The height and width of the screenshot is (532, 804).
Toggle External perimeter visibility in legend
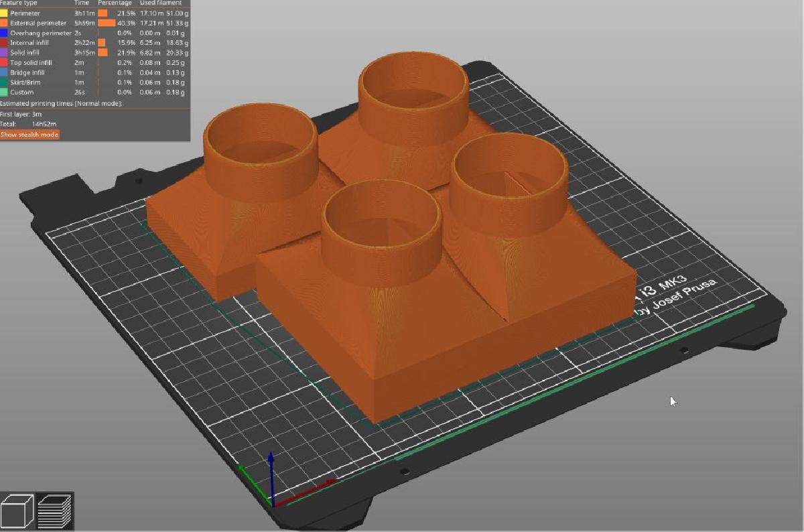click(38, 23)
